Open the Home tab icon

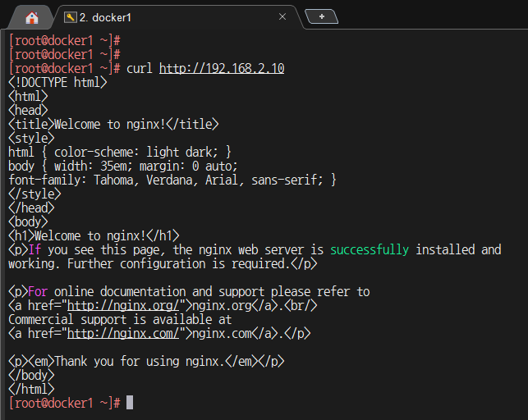click(x=32, y=17)
